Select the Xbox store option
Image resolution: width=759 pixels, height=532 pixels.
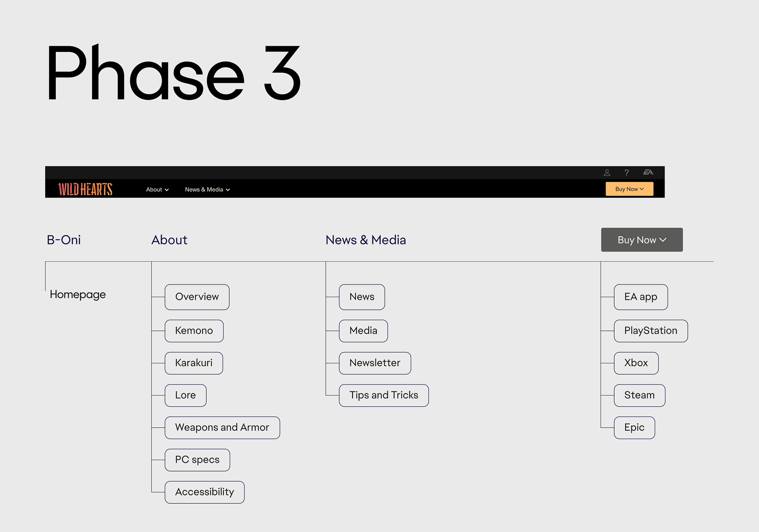[636, 363]
